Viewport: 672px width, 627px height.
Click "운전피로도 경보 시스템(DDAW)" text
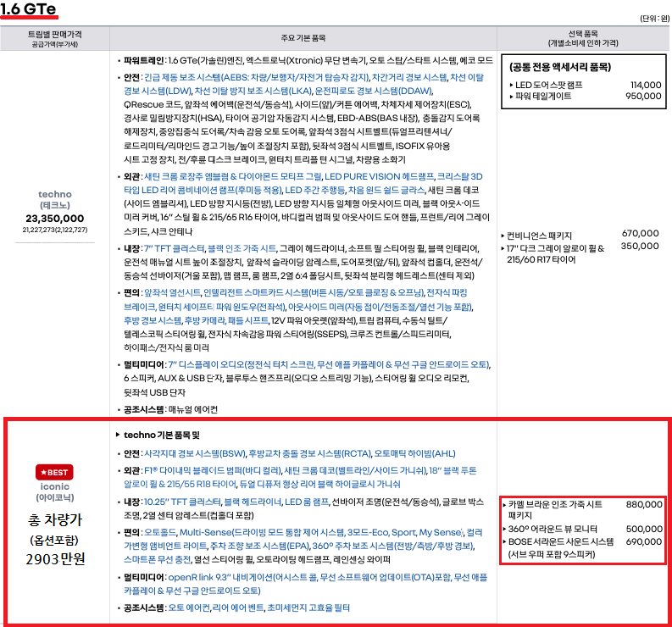tap(374, 91)
